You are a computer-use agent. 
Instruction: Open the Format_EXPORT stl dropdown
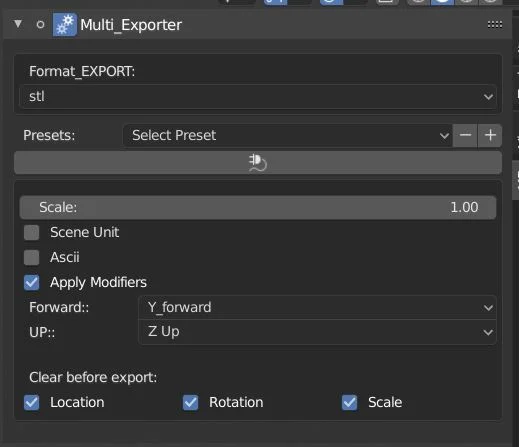[x=258, y=97]
